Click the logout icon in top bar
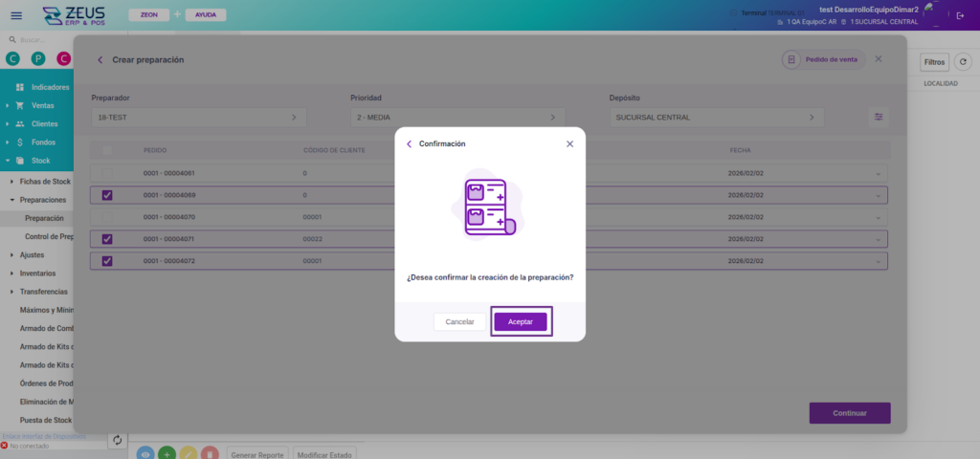 [960, 15]
